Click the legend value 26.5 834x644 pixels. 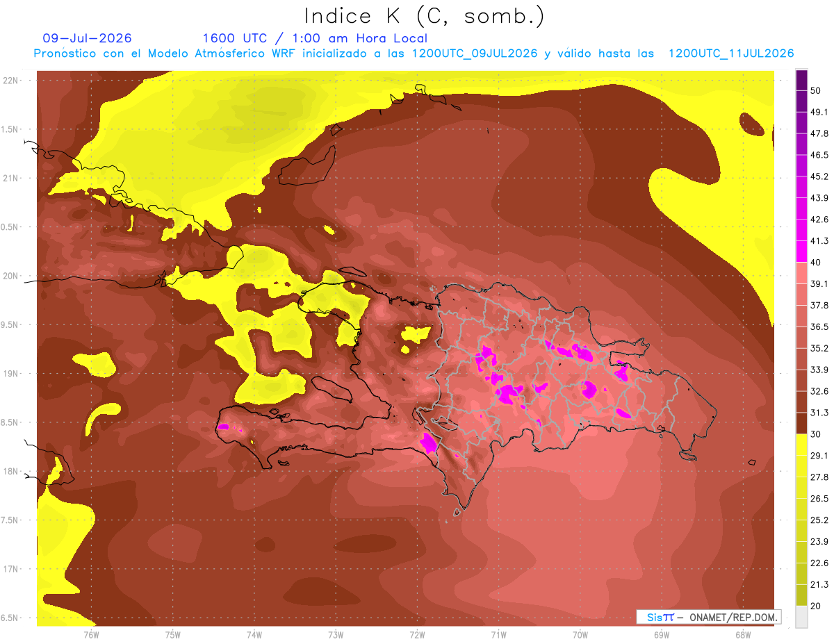coord(819,499)
